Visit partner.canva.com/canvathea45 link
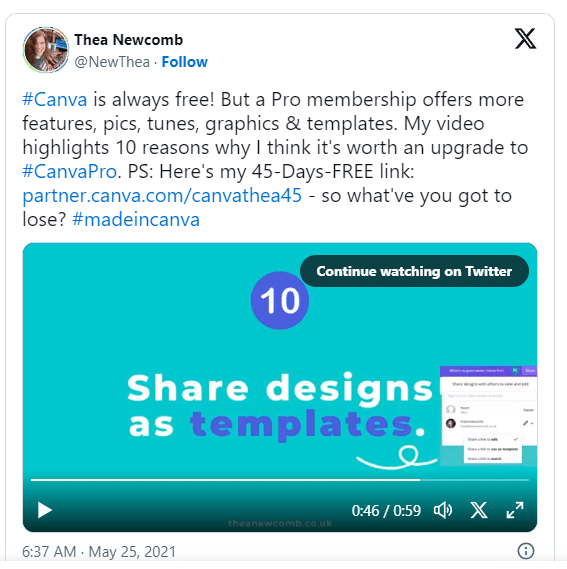This screenshot has height=569, width=567. 162,196
